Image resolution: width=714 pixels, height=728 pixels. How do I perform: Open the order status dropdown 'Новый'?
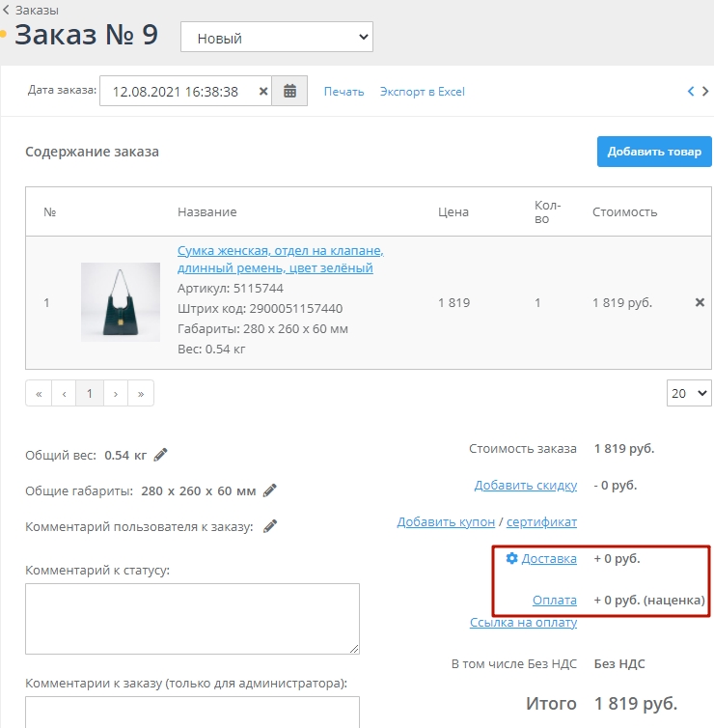click(x=277, y=38)
